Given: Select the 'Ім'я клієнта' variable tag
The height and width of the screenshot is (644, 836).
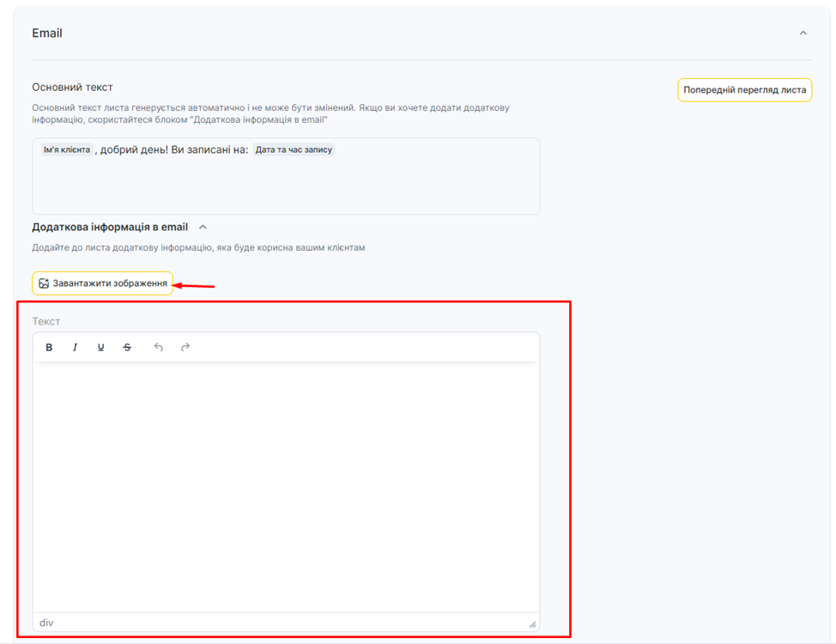Looking at the screenshot, I should [66, 149].
